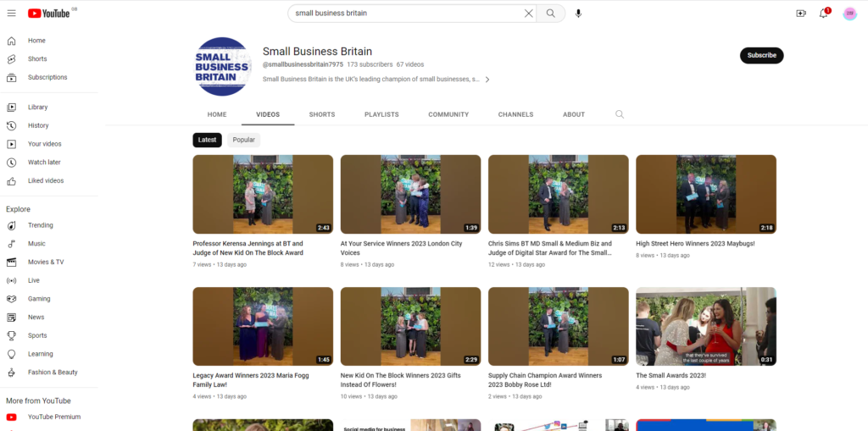This screenshot has width=868, height=431.
Task: Open the hamburger guide menu
Action: point(12,14)
